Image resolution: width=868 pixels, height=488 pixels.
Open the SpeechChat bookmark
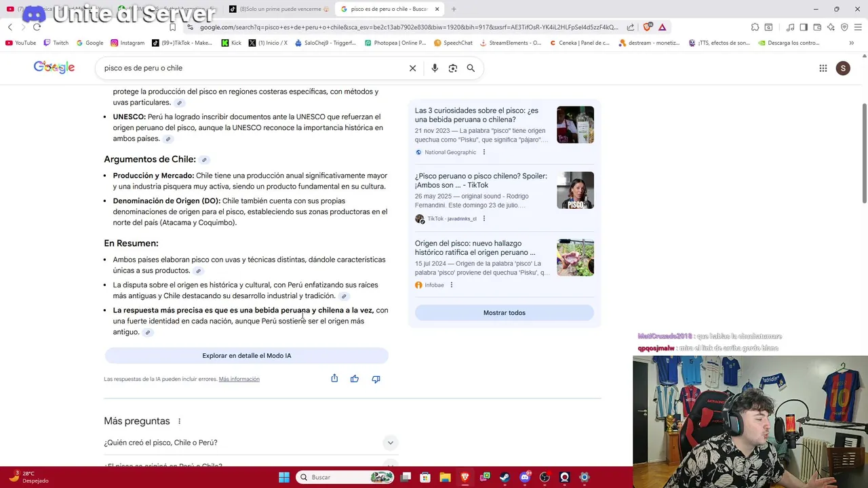pos(453,43)
